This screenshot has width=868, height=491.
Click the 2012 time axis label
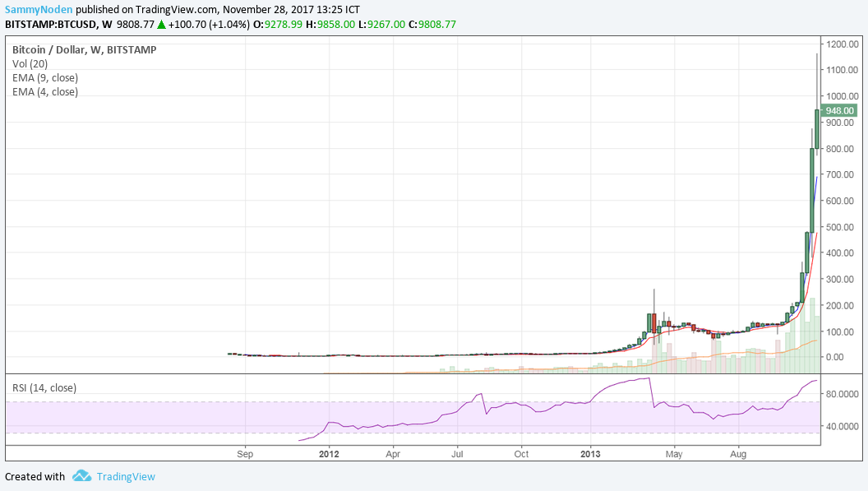(329, 454)
